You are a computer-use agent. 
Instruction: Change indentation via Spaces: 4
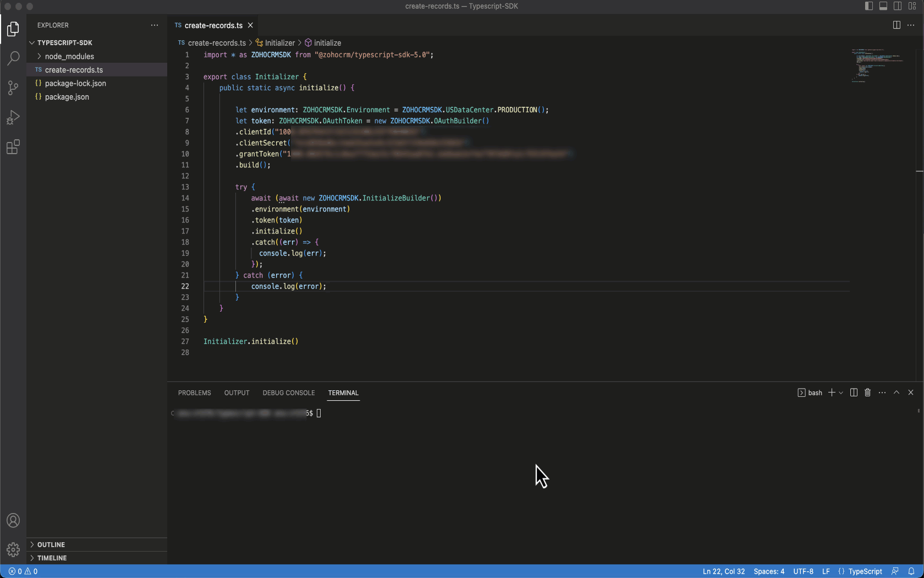coord(769,571)
